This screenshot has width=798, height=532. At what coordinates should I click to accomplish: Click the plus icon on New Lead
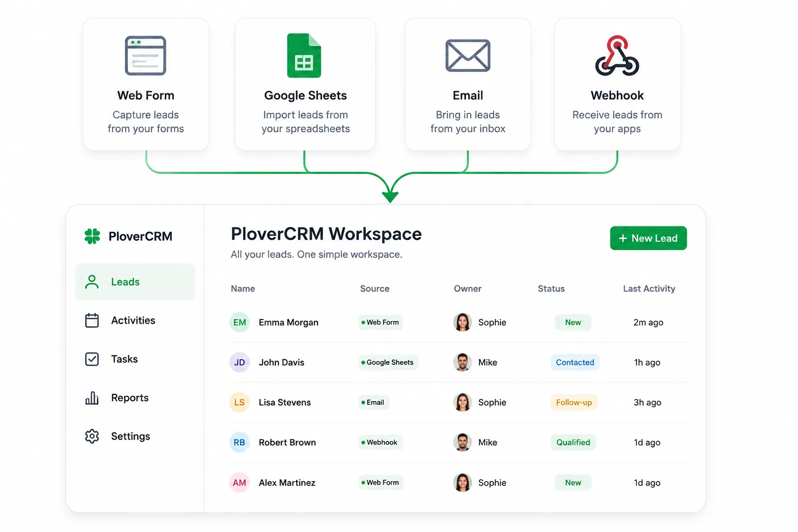point(623,238)
